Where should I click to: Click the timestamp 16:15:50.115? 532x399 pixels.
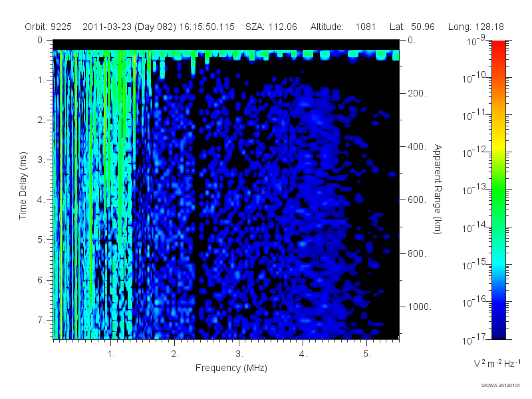pyautogui.click(x=207, y=27)
